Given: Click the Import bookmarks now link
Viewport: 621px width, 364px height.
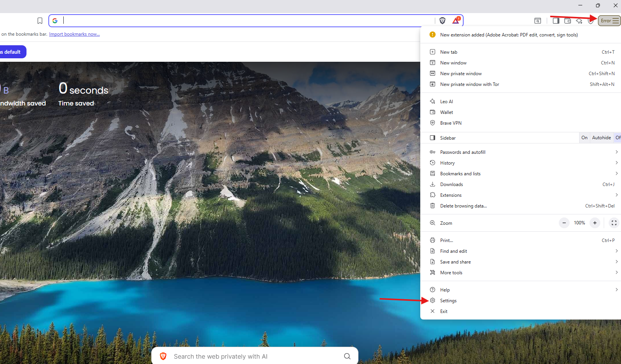Looking at the screenshot, I should [x=74, y=34].
